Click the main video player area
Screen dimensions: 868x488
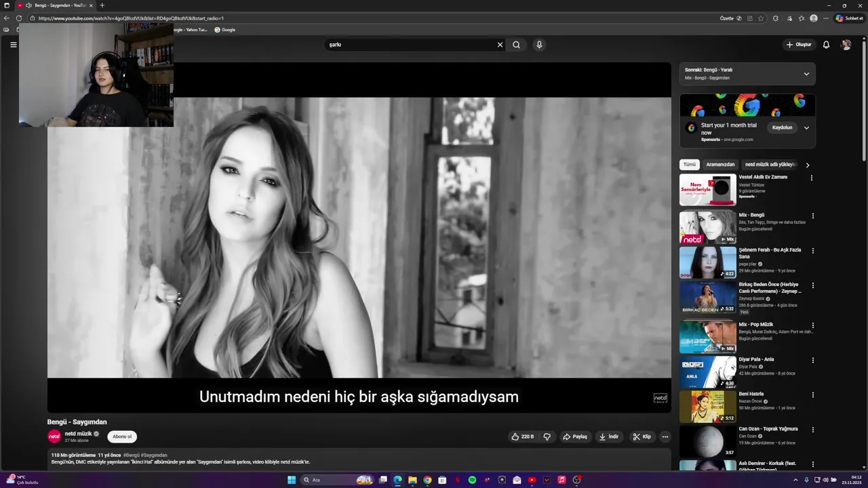359,237
